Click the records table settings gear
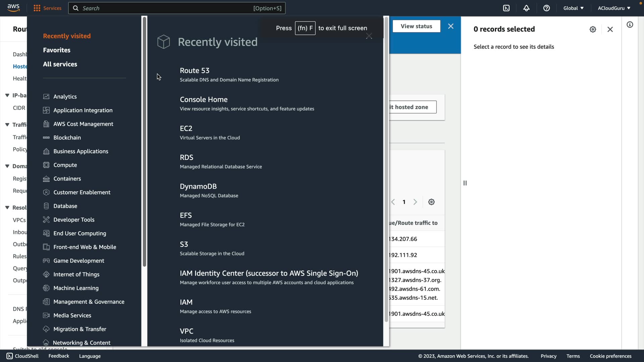This screenshot has width=644, height=362. tap(431, 202)
